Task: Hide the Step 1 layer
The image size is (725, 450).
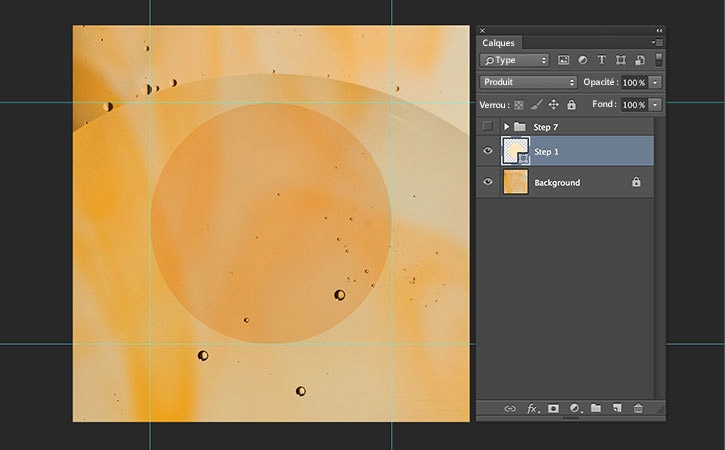Action: [x=488, y=151]
